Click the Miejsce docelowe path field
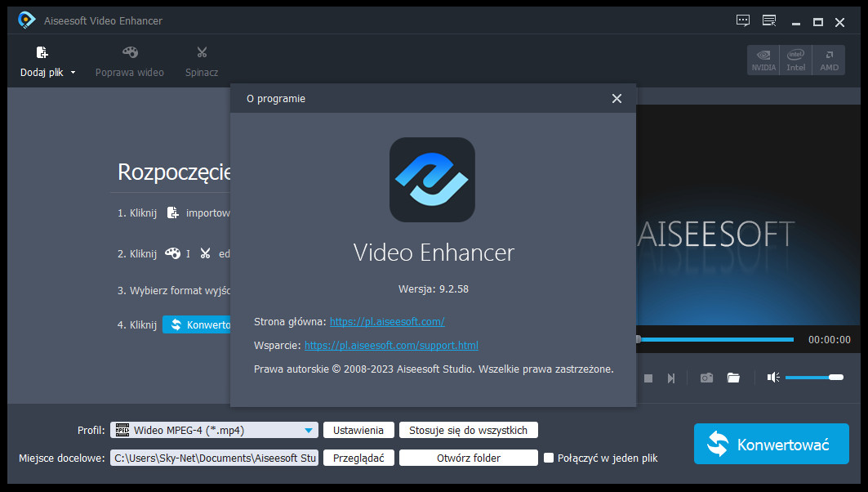The width and height of the screenshot is (868, 492). tap(214, 458)
